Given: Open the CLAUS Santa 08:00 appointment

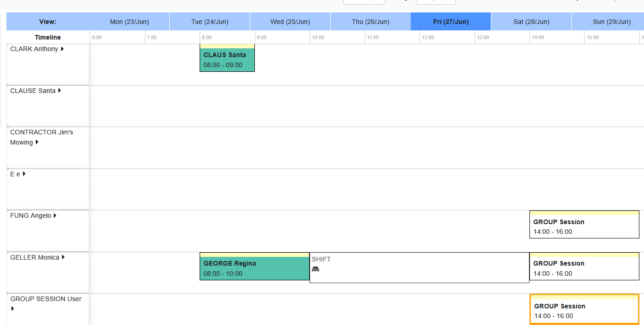Looking at the screenshot, I should (x=227, y=58).
